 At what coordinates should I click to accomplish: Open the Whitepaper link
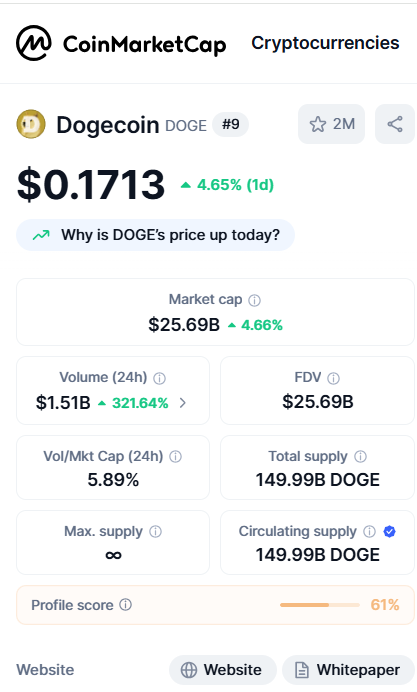pyautogui.click(x=348, y=670)
